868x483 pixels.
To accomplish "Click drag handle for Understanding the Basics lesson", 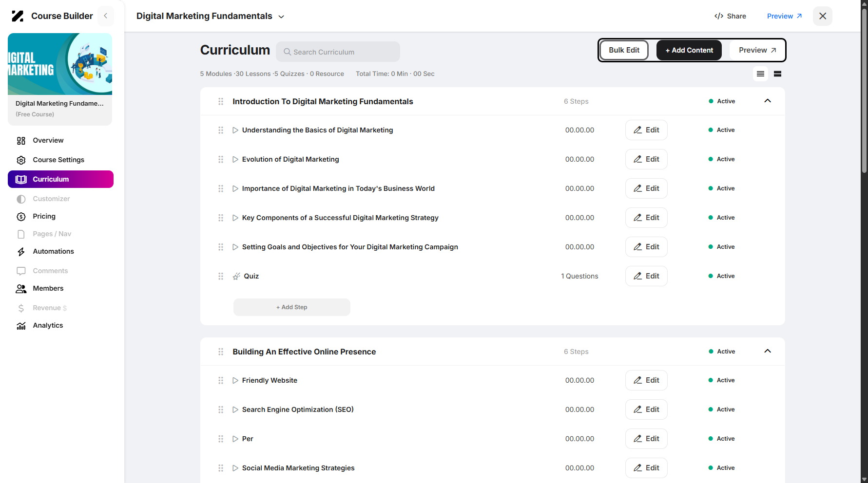I will coord(221,130).
